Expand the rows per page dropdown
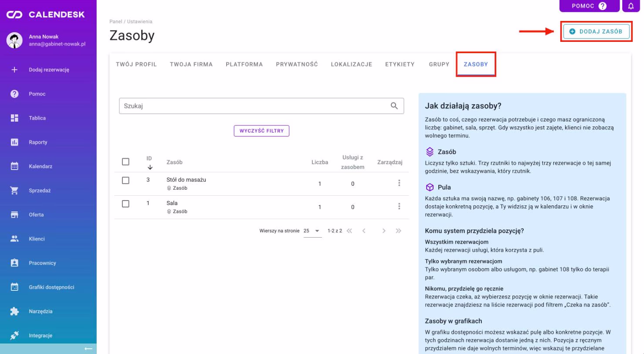Viewport: 644px width, 354px height. click(x=312, y=231)
